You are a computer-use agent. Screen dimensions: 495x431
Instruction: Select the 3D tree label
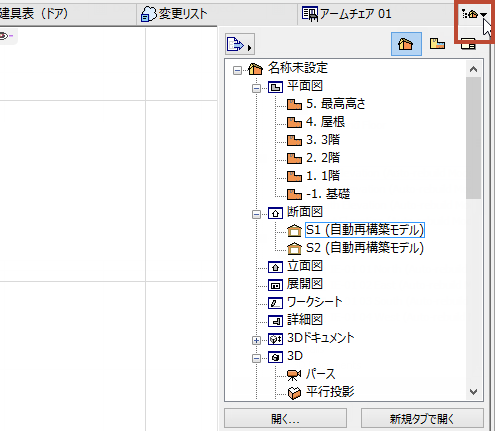(295, 356)
